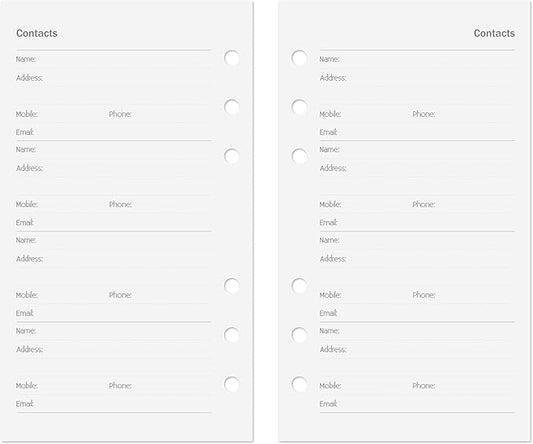The image size is (533, 444).
Task: Click first contact's Email field on left page
Action: (x=114, y=132)
